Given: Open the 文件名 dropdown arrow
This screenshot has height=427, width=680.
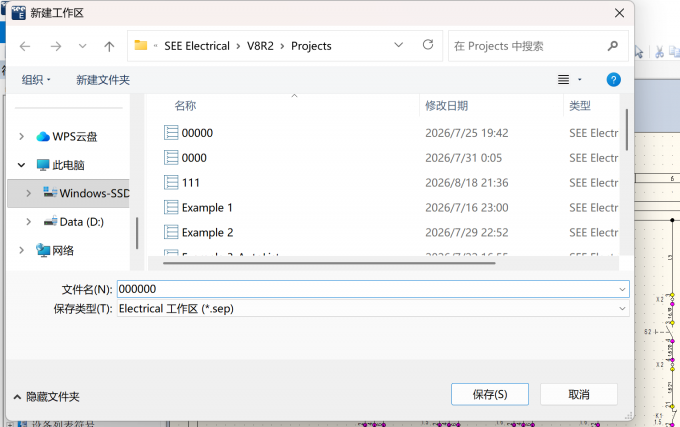Looking at the screenshot, I should (622, 289).
